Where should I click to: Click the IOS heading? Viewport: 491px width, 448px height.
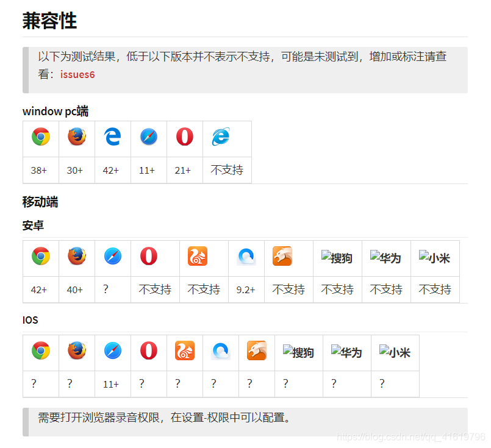pyautogui.click(x=30, y=320)
